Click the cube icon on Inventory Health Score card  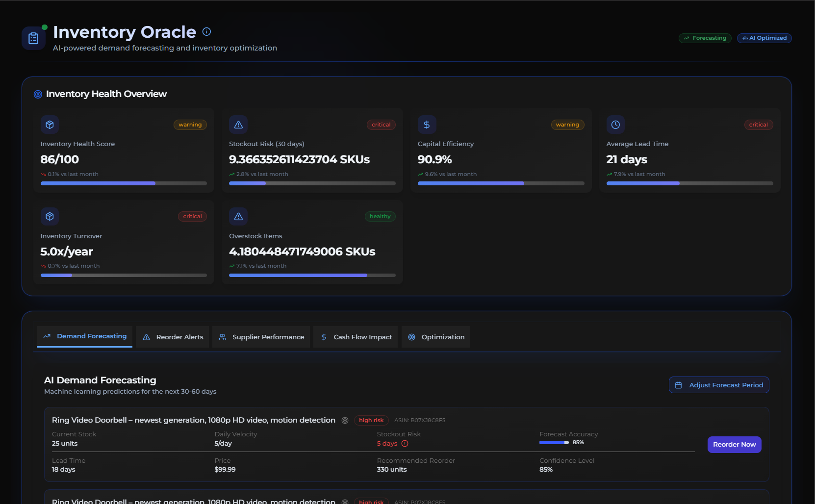(50, 125)
